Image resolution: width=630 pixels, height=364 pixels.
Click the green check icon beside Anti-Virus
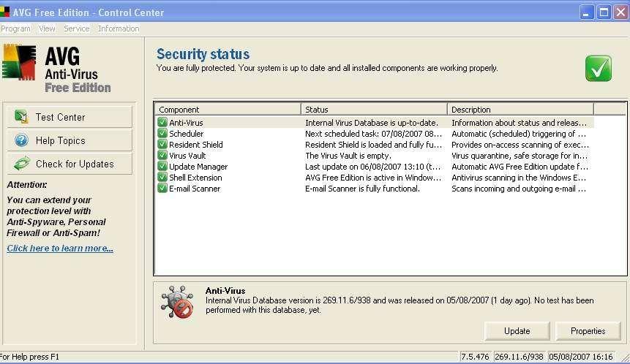(162, 122)
